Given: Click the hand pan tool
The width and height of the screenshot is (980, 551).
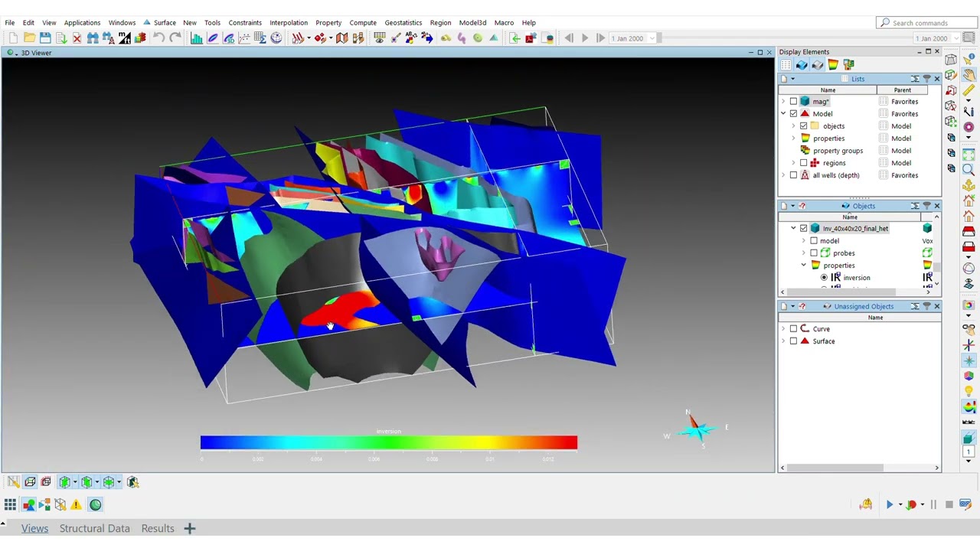Looking at the screenshot, I should point(969,76).
